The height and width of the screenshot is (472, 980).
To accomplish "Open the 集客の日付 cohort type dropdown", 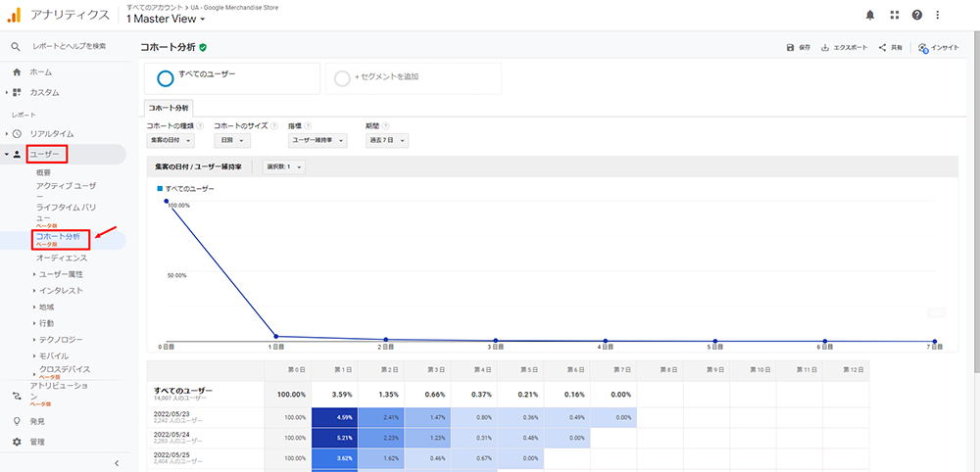I will click(171, 140).
